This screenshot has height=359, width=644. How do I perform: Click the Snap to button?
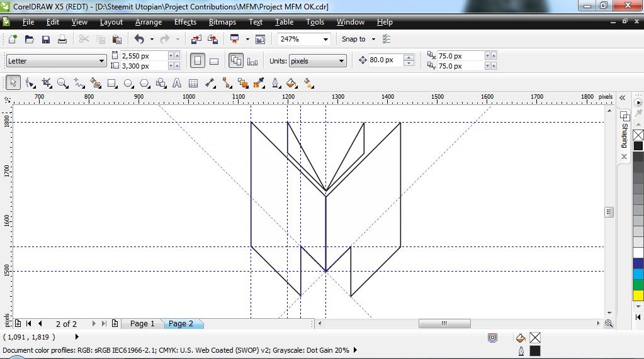pyautogui.click(x=354, y=39)
